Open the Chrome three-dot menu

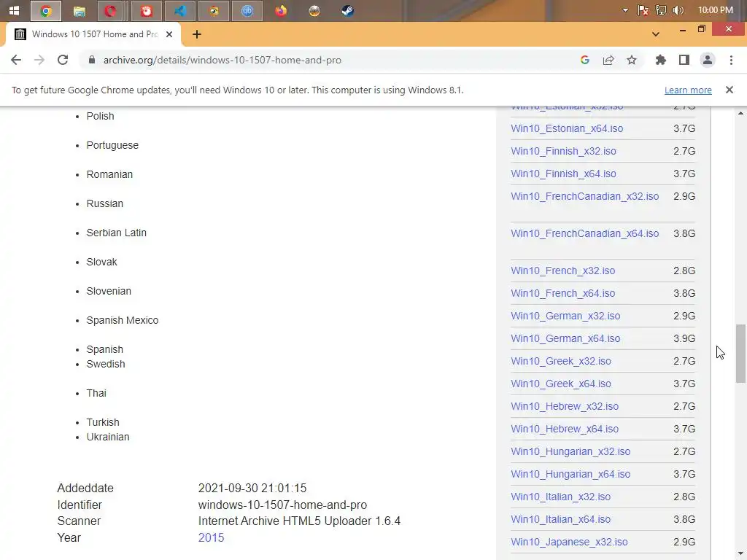pos(731,60)
